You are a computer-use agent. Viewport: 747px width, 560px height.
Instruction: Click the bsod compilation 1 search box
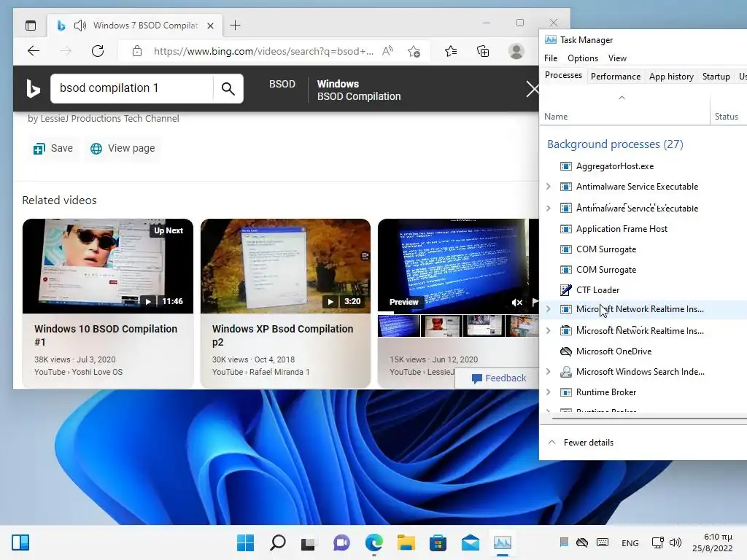pos(132,88)
